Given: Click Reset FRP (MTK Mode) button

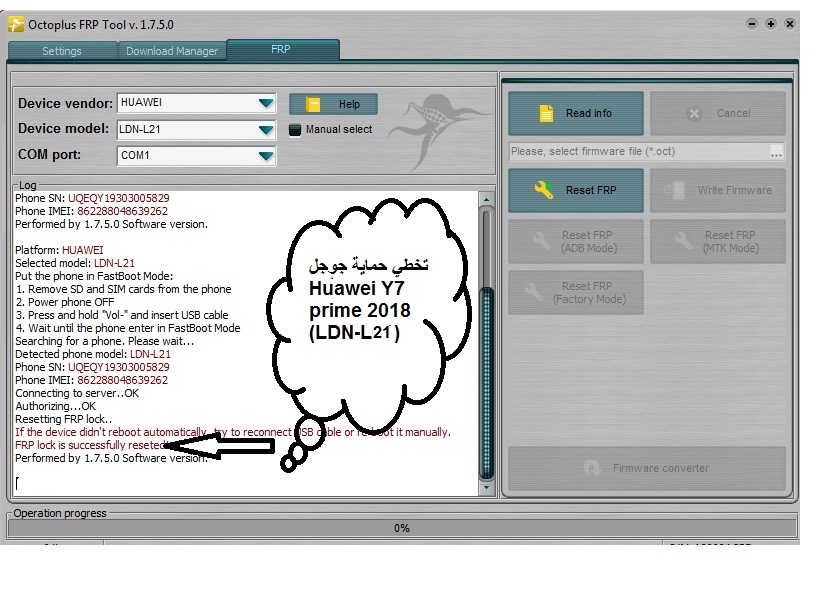Looking at the screenshot, I should click(x=718, y=241).
